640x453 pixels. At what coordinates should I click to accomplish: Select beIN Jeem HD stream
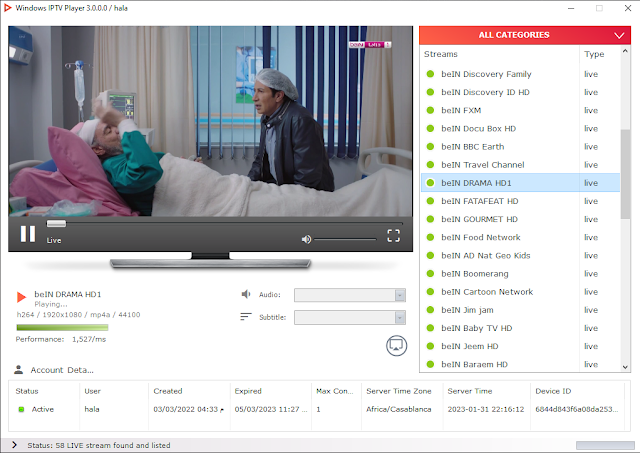tap(520, 346)
